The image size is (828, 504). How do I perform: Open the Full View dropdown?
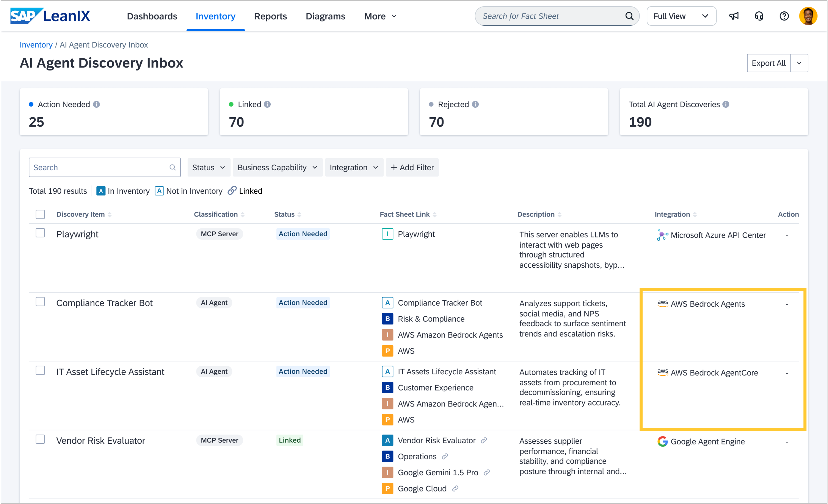pyautogui.click(x=681, y=16)
